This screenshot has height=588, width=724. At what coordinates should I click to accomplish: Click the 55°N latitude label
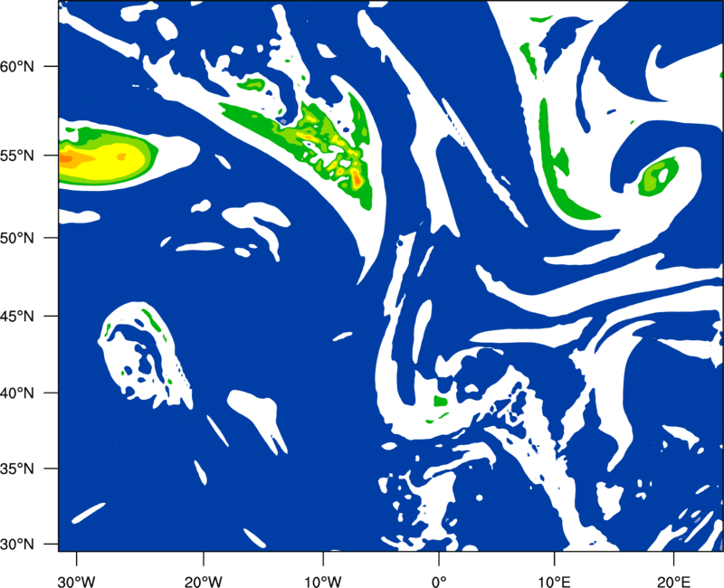(x=17, y=156)
